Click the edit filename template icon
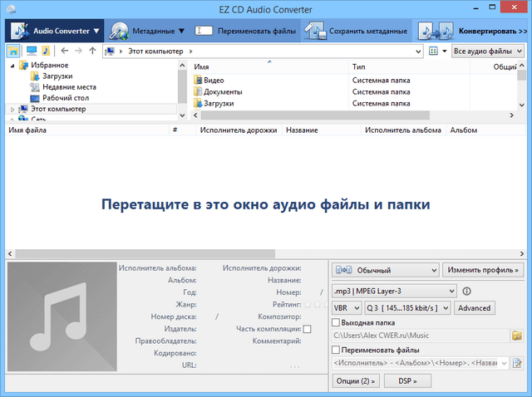532x397 pixels. (x=516, y=363)
